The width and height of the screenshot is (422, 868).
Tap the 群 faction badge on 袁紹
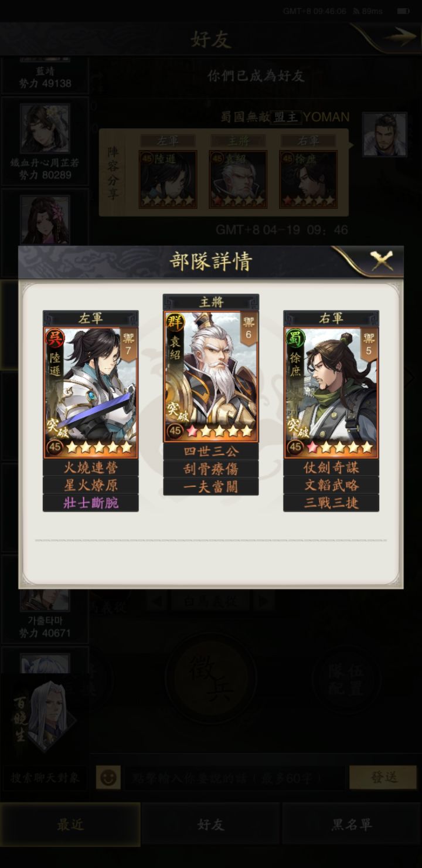click(174, 322)
